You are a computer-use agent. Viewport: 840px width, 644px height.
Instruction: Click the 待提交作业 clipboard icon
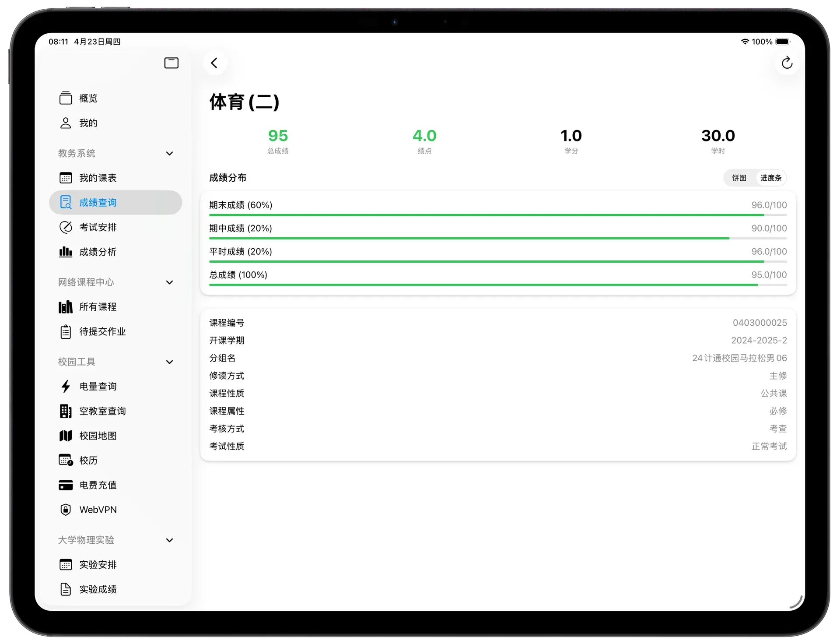click(x=66, y=331)
